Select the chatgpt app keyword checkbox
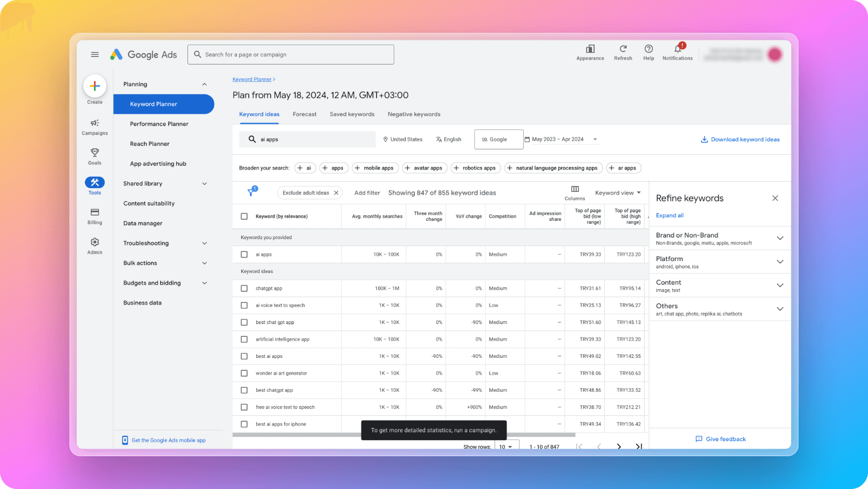The height and width of the screenshot is (489, 868). click(x=244, y=288)
